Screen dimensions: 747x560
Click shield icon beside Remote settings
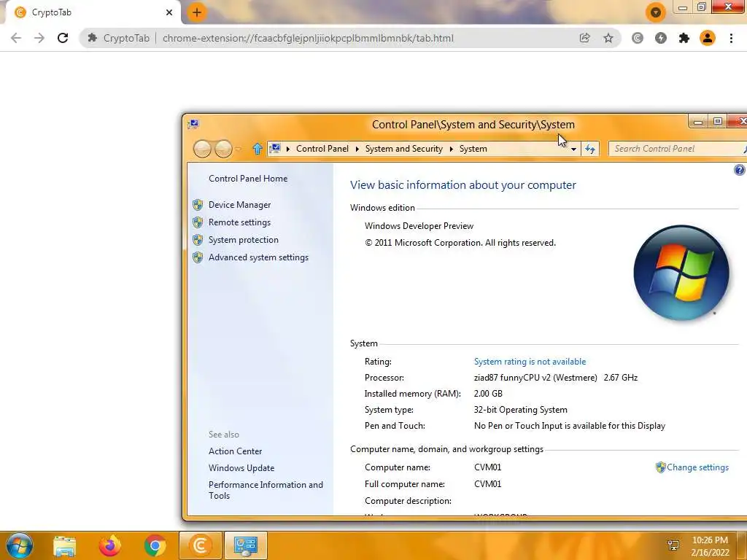[x=198, y=222]
